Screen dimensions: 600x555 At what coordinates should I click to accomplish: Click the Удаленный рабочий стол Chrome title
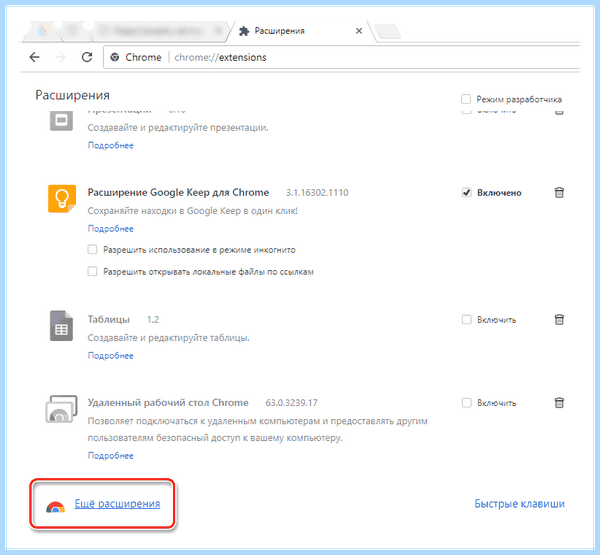tap(168, 403)
